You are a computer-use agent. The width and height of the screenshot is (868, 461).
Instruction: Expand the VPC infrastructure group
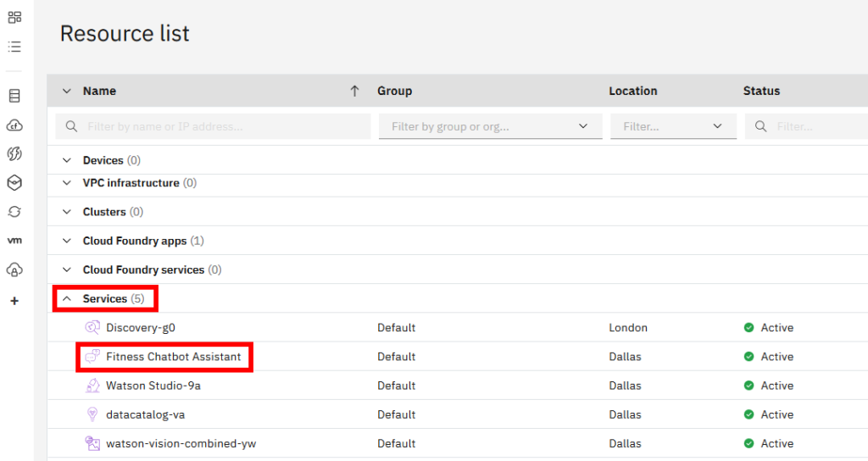[x=67, y=183]
